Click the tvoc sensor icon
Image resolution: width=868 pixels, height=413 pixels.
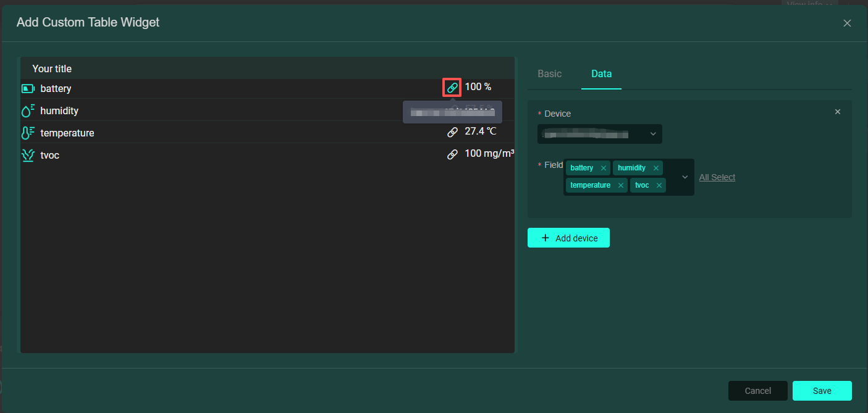pos(28,156)
